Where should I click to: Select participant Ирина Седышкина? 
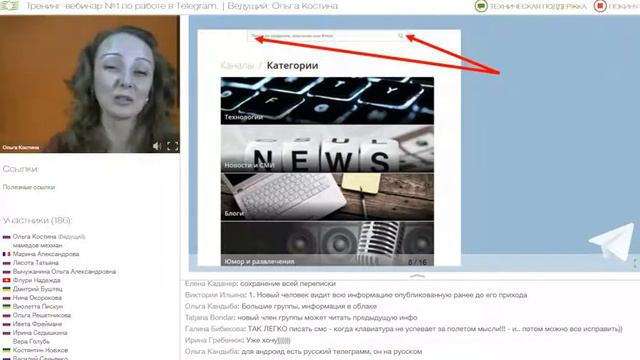coord(40,333)
